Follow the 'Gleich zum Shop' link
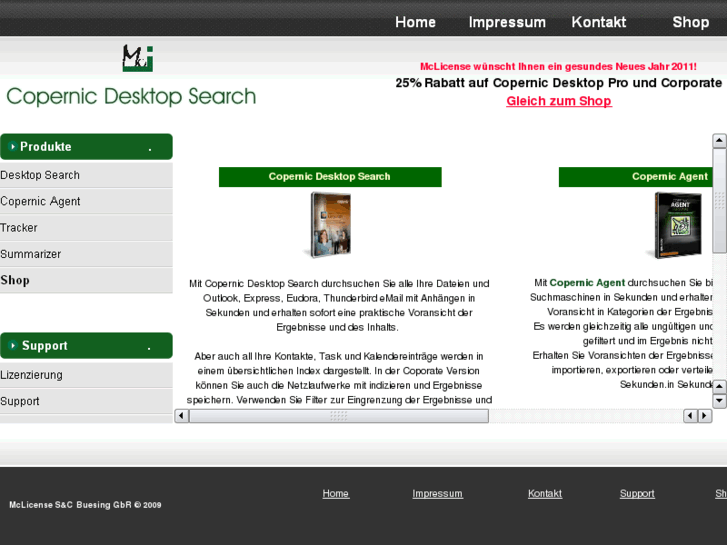727x545 pixels. tap(559, 101)
